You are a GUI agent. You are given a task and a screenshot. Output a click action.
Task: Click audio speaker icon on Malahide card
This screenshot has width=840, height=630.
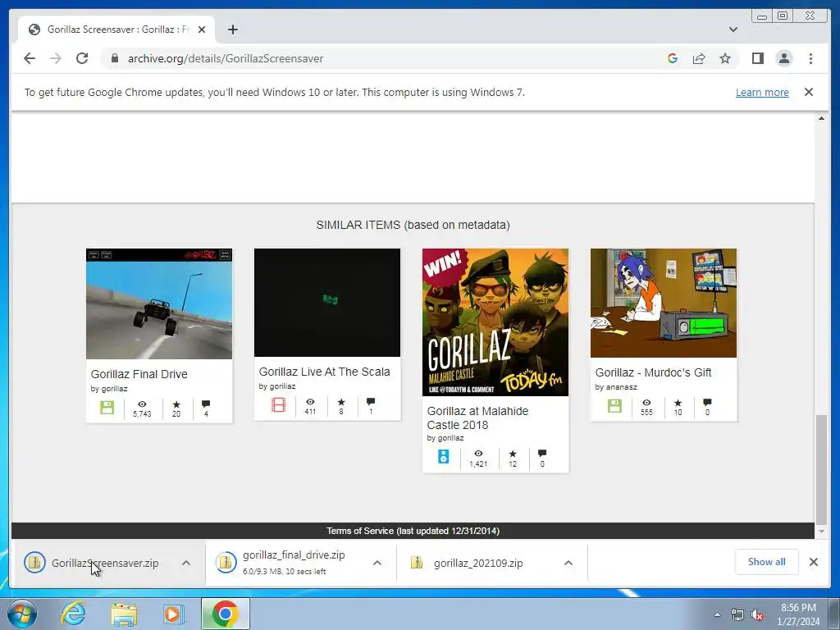point(444,456)
